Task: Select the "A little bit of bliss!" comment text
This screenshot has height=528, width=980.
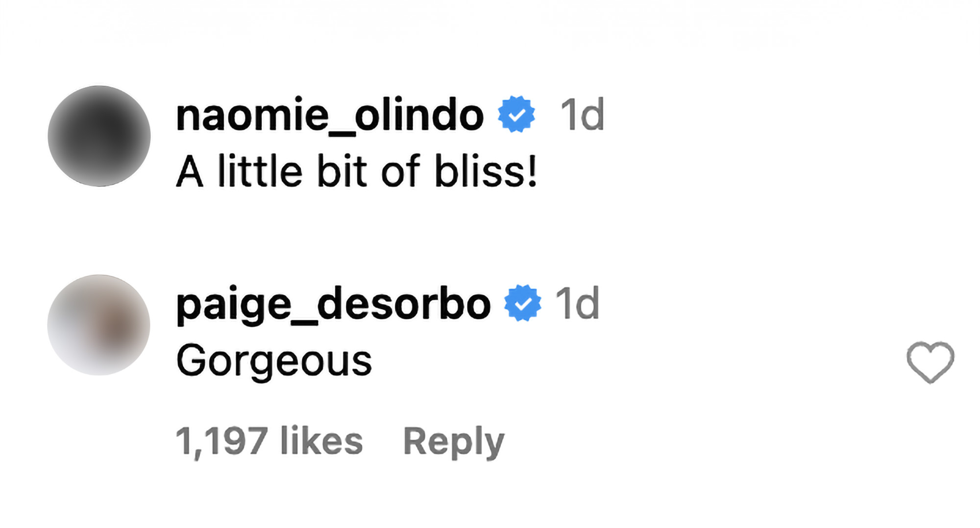Action: pyautogui.click(x=356, y=171)
